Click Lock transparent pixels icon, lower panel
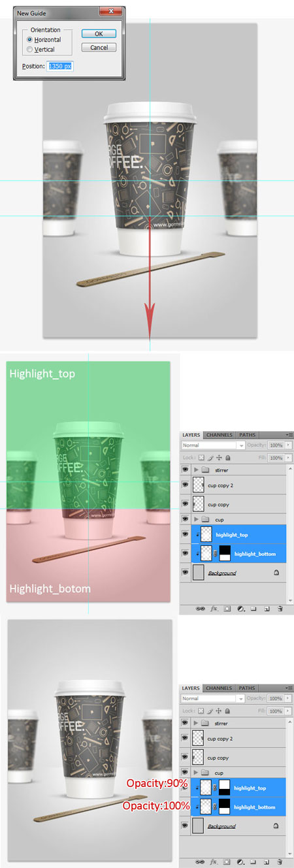Image resolution: width=294 pixels, height=868 pixels. click(201, 711)
